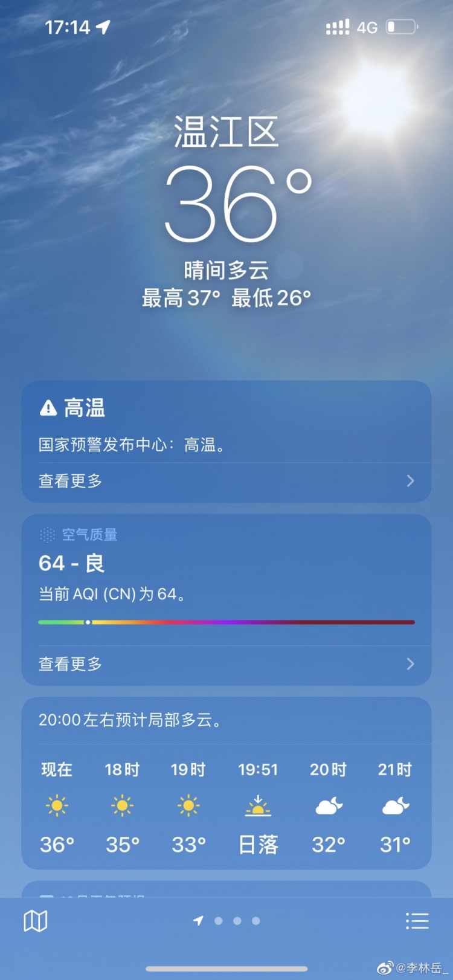Screen dimensions: 453x980
Task: Tap the battery icon in status bar
Action: [402, 27]
